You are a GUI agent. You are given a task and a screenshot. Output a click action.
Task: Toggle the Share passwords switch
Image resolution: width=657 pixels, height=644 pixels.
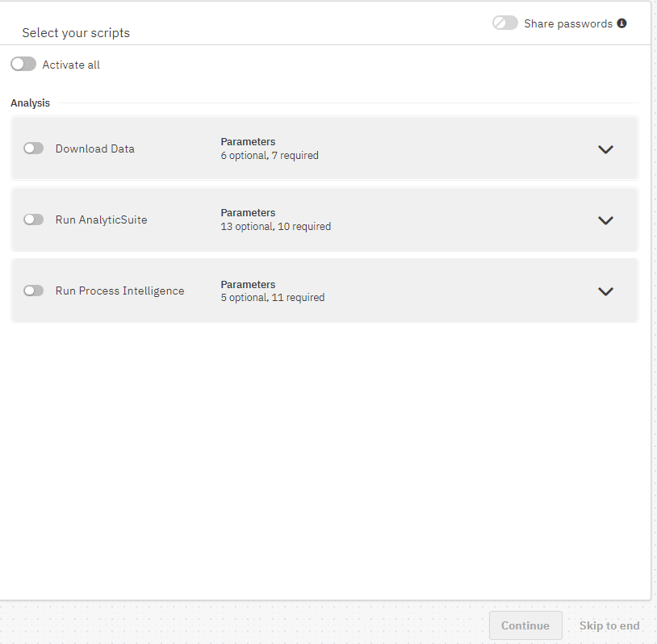[505, 23]
